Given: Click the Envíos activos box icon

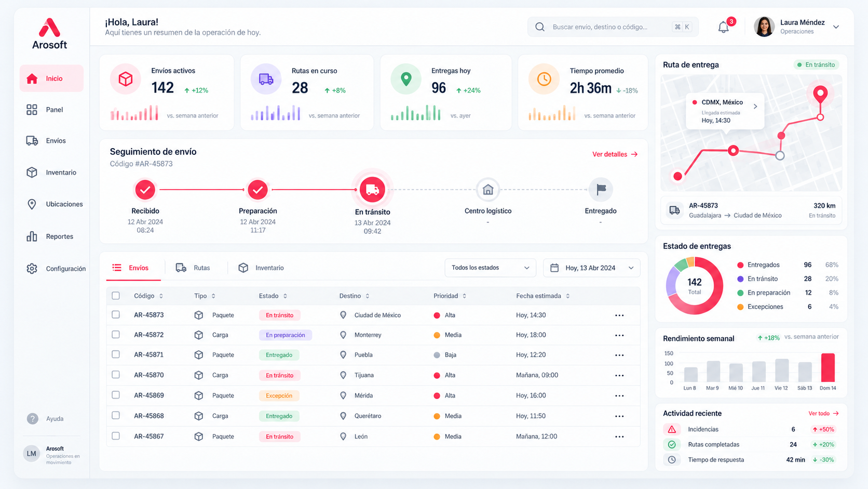Looking at the screenshot, I should click(x=126, y=79).
